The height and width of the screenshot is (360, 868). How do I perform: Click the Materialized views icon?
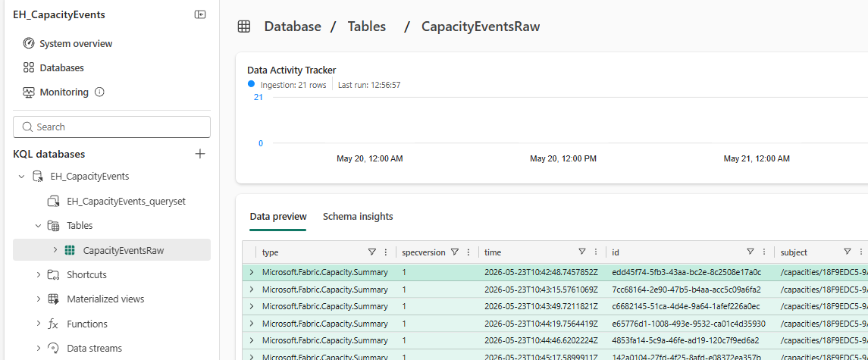(x=53, y=299)
